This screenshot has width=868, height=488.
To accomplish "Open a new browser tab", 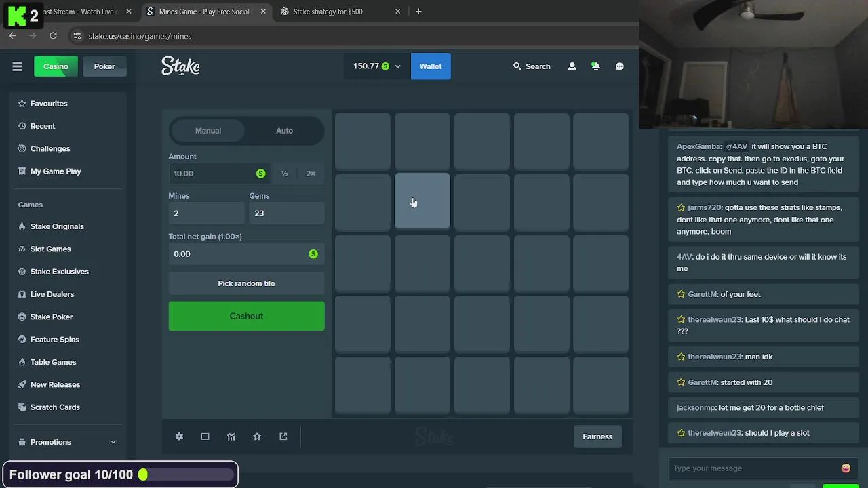I will (418, 12).
